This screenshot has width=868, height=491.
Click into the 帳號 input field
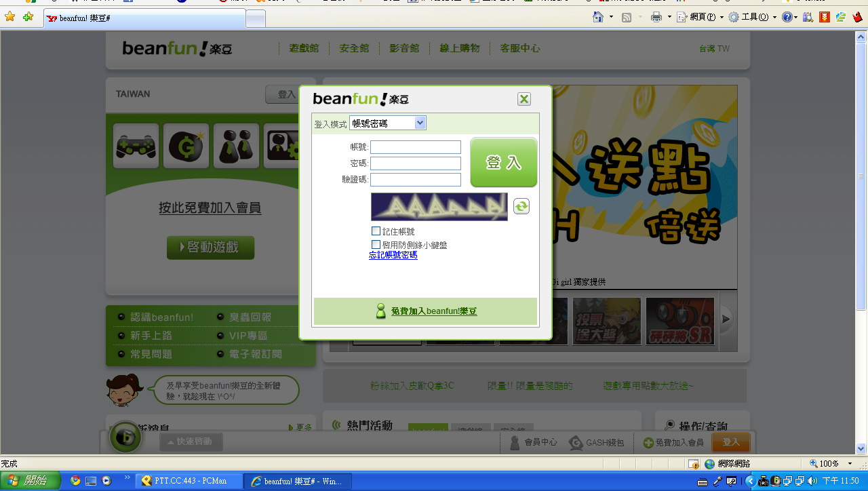click(x=416, y=147)
